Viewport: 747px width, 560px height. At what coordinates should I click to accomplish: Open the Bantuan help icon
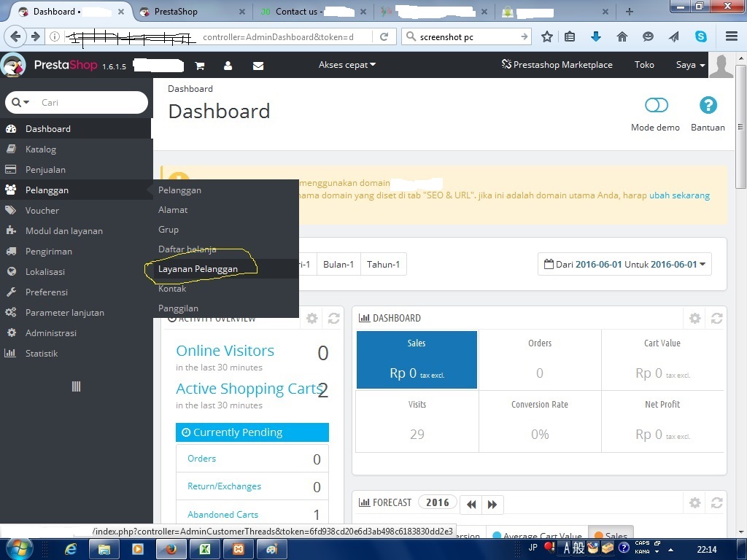(x=708, y=105)
